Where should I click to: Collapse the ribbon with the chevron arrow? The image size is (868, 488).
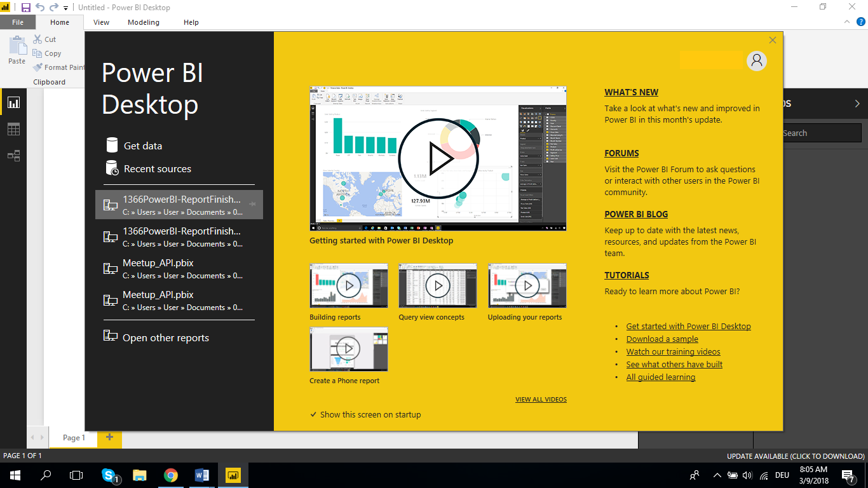click(x=846, y=21)
